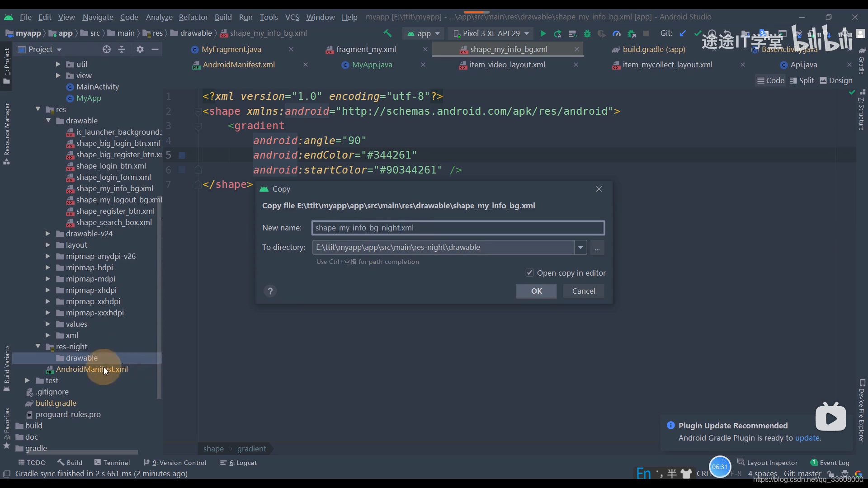Click Cancel in the Copy dialog
The height and width of the screenshot is (488, 868).
[x=584, y=291]
